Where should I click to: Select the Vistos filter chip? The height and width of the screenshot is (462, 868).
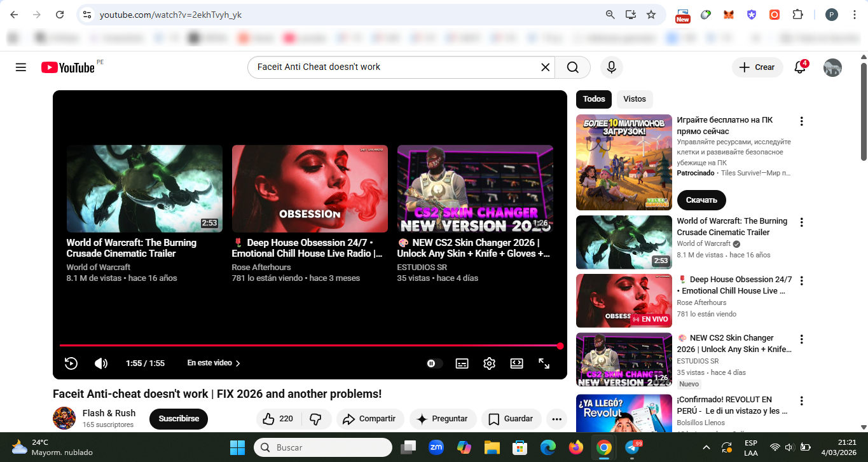point(635,99)
